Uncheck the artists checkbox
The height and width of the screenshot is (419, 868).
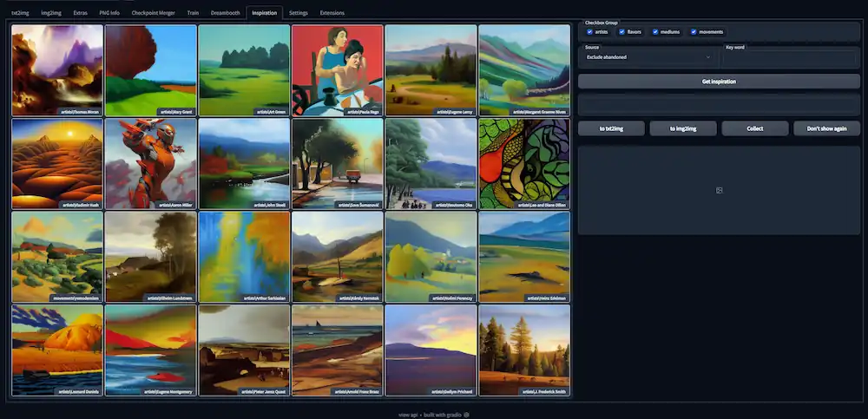[x=589, y=32]
